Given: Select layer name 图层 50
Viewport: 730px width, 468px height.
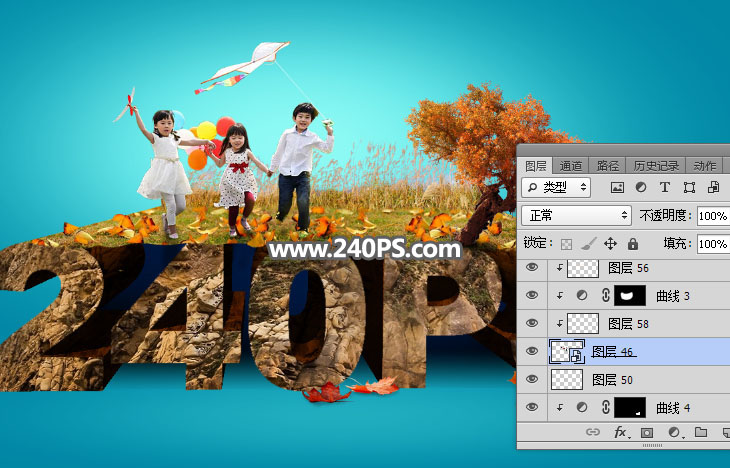Looking at the screenshot, I should [612, 380].
